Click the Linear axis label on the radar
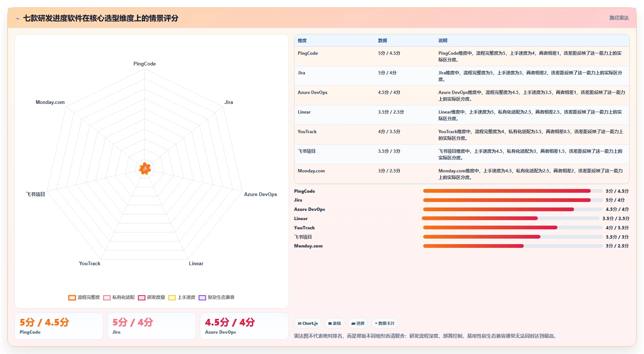Image resolution: width=644 pixels, height=354 pixels. point(196,263)
